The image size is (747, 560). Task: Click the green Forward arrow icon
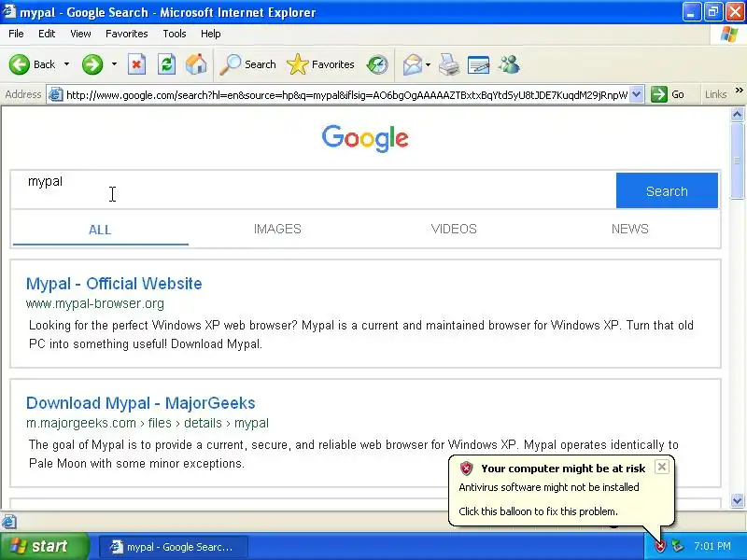(92, 64)
